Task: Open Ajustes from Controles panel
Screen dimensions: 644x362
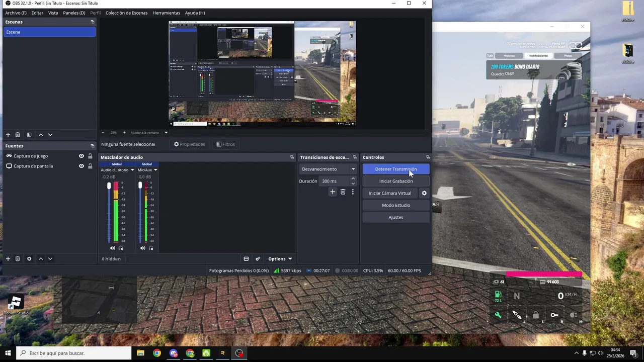Action: [396, 217]
